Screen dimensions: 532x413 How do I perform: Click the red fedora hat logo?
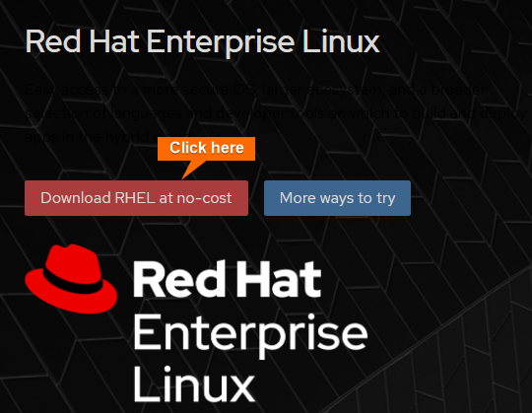(71, 279)
